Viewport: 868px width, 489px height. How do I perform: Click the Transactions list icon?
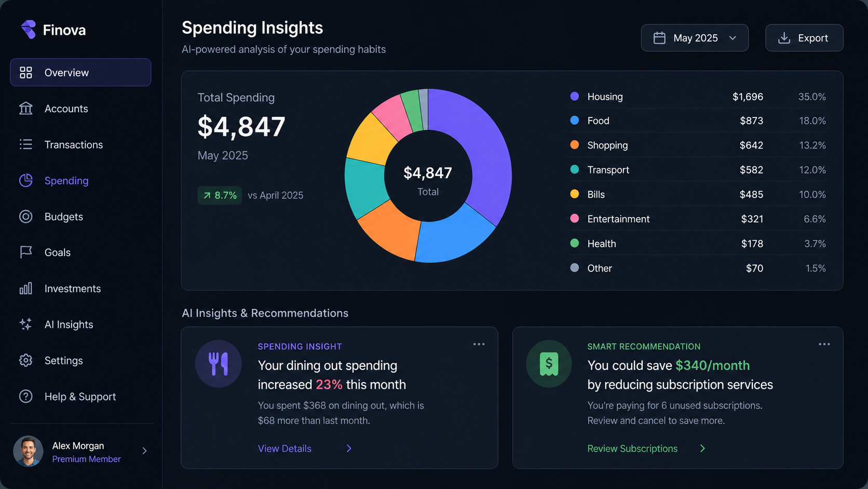[25, 144]
